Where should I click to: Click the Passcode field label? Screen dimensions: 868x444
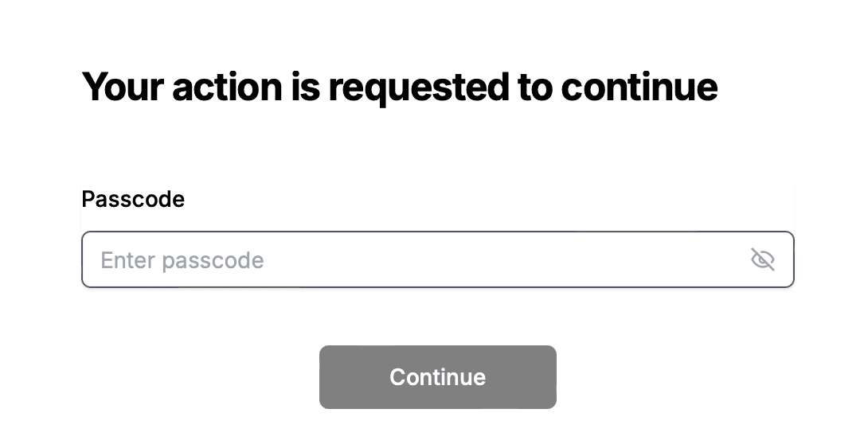(133, 199)
